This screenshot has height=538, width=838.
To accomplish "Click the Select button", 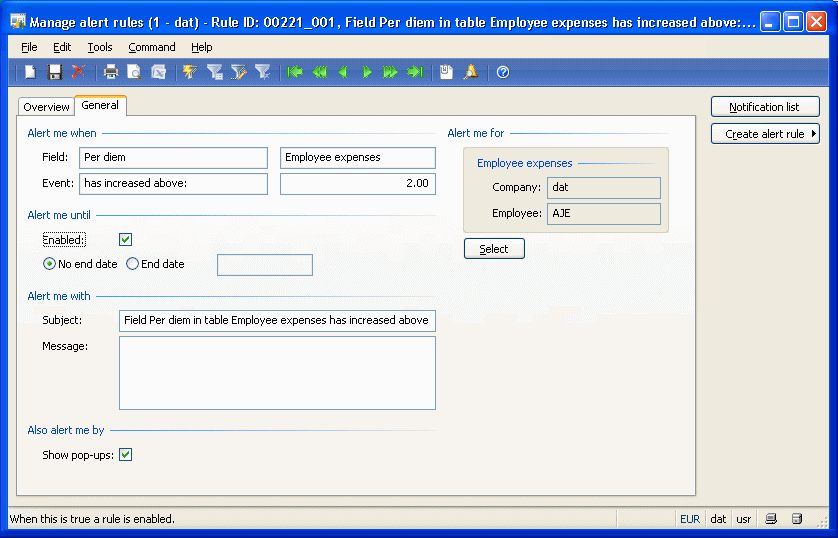I will (x=494, y=249).
